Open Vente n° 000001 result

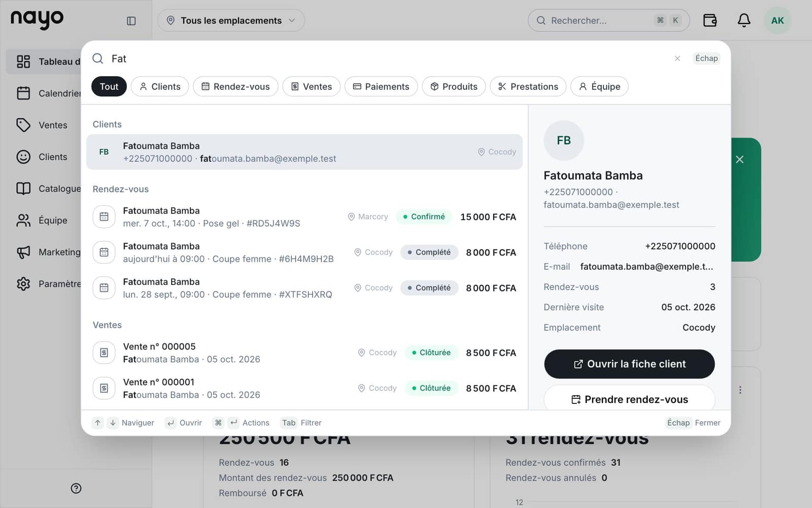coord(304,388)
